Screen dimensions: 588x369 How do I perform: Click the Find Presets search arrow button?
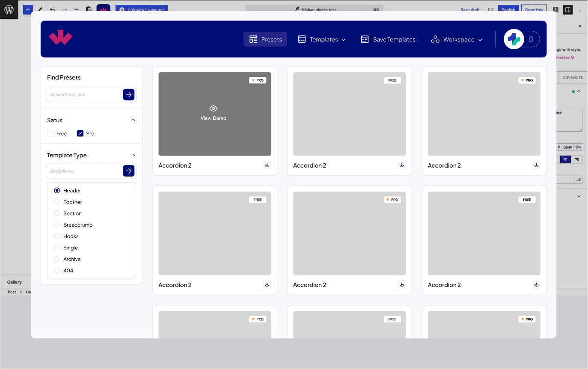click(x=129, y=94)
